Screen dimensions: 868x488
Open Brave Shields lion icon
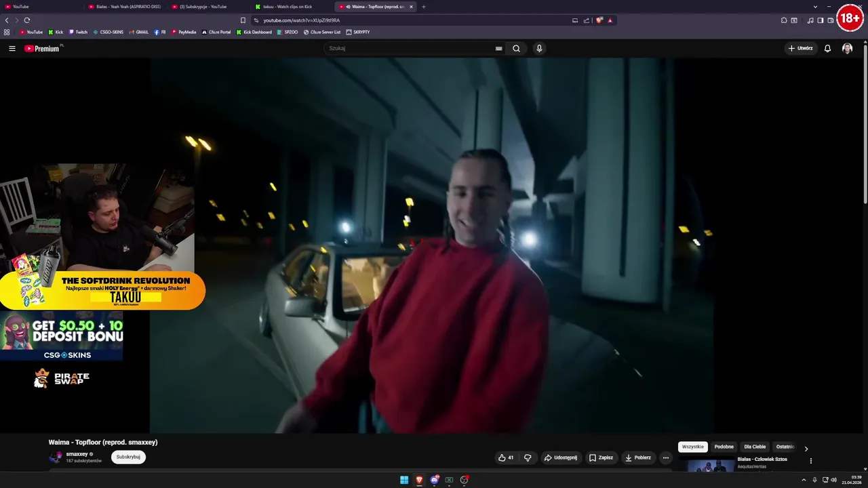(x=599, y=20)
